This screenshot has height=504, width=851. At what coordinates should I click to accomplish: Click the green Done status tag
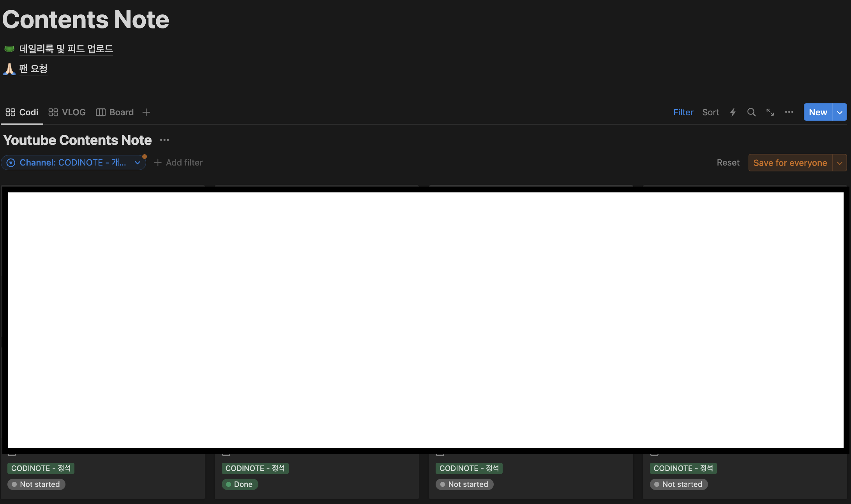tap(240, 484)
